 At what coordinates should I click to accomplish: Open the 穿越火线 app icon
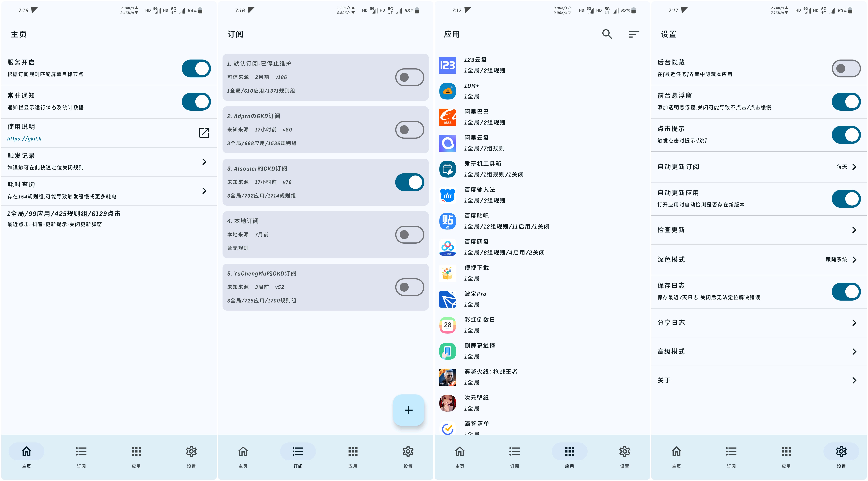click(447, 377)
